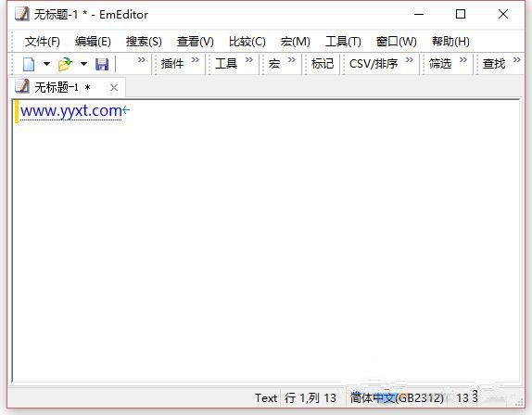532x415 pixels.
Task: Click the www.yyxt.com link in editor
Action: (x=71, y=111)
